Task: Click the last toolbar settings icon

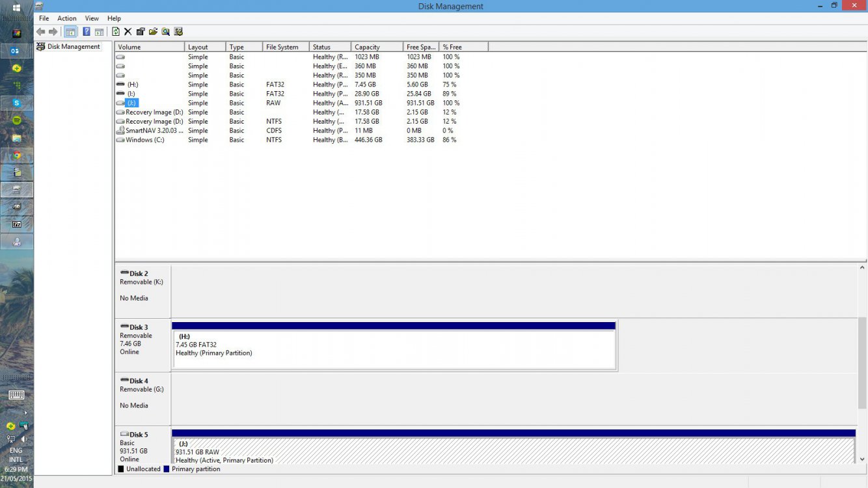Action: [178, 31]
